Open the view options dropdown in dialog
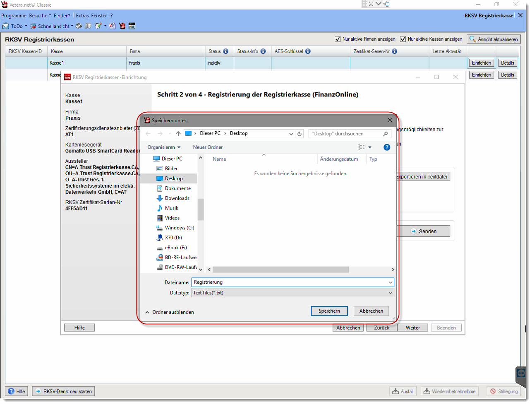 tap(370, 147)
